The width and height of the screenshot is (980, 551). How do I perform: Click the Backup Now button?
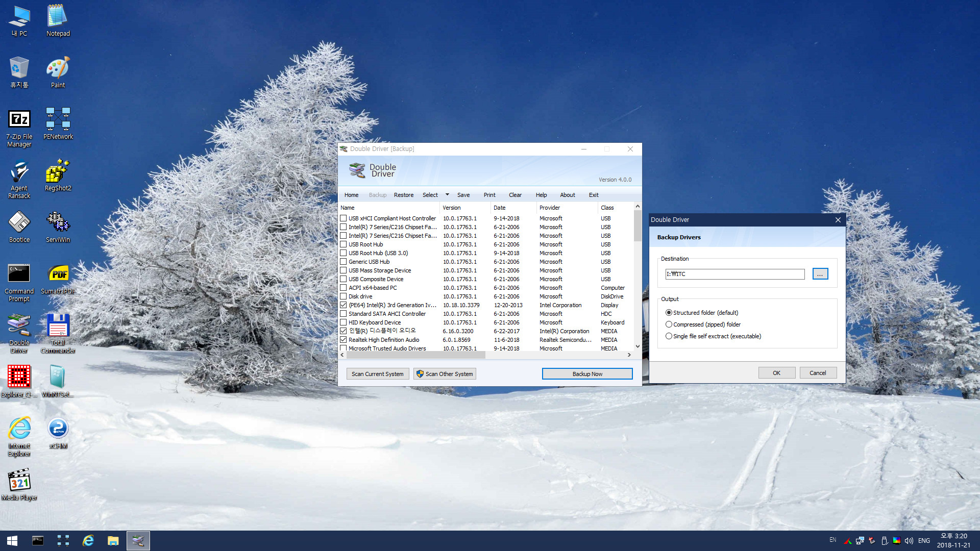pos(587,374)
